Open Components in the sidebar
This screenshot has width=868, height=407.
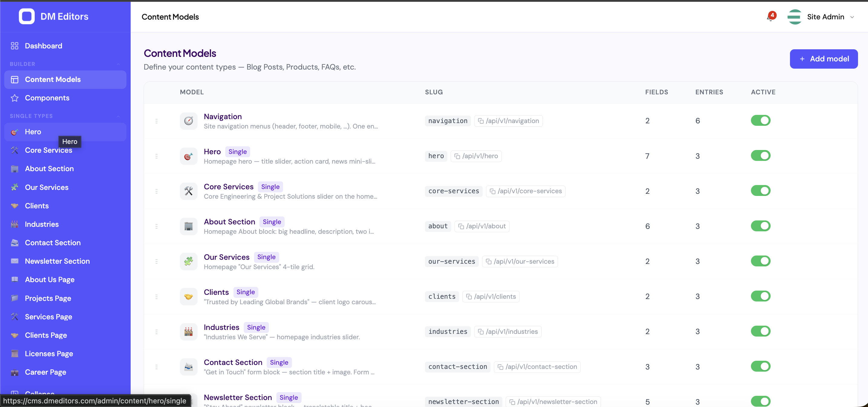tap(65, 98)
